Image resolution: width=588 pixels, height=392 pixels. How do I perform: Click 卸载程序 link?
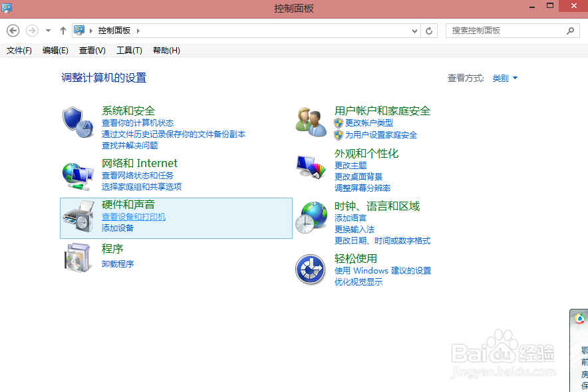point(118,264)
